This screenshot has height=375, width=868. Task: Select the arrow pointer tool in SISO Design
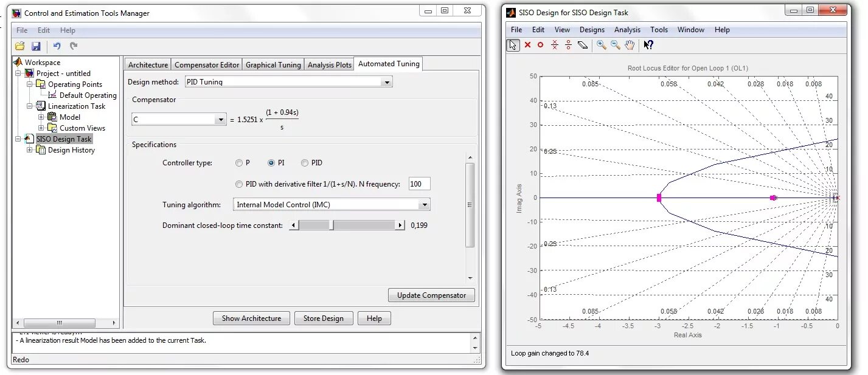click(513, 45)
